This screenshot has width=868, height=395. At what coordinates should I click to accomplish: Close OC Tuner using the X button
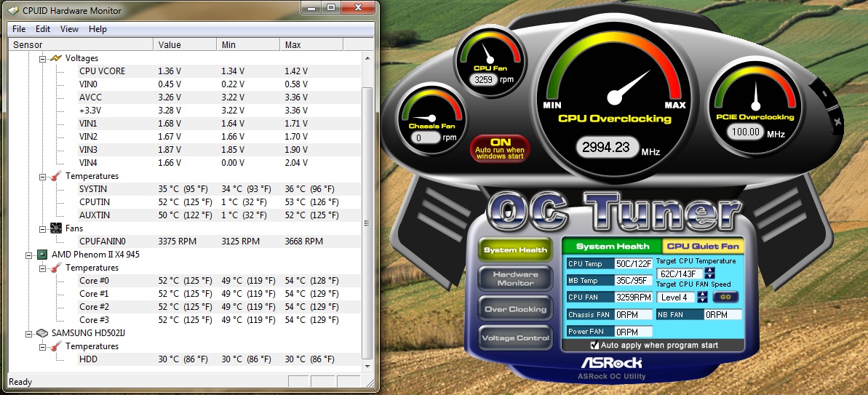pyautogui.click(x=837, y=121)
